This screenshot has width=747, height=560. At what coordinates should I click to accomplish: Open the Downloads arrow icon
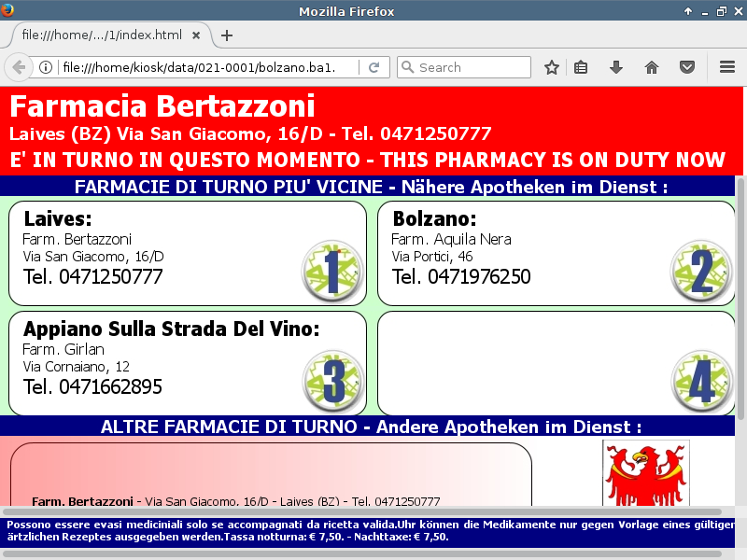615,67
